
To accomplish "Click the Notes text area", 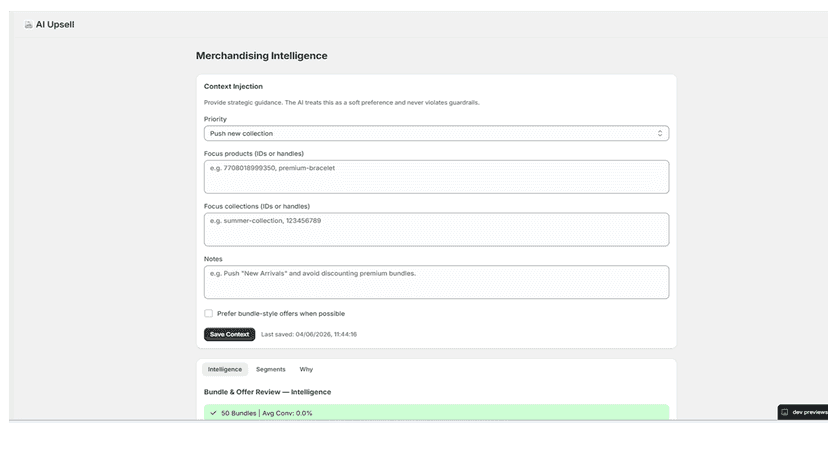I will tap(436, 282).
